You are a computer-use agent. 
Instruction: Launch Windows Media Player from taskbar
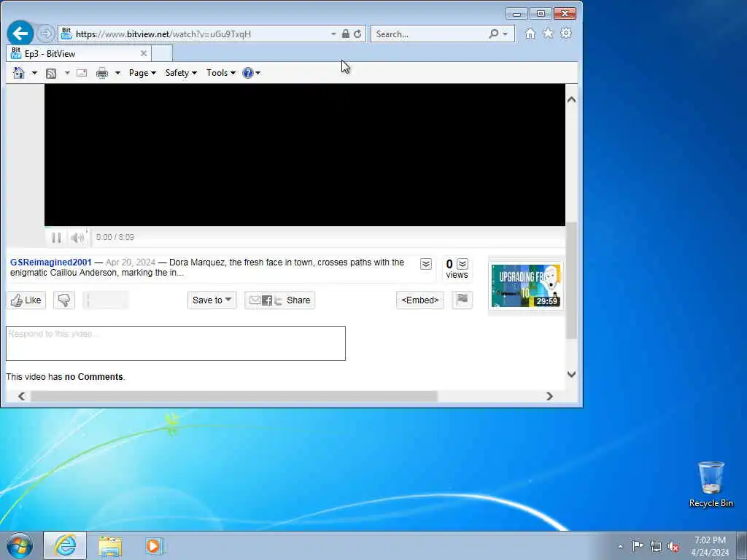tap(155, 545)
